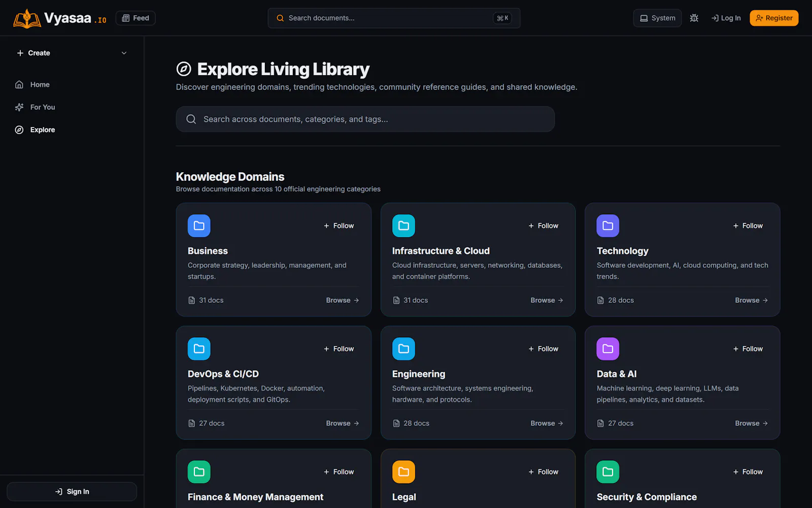This screenshot has height=508, width=812.
Task: Open the Finance & Money Management card title
Action: 255,497
